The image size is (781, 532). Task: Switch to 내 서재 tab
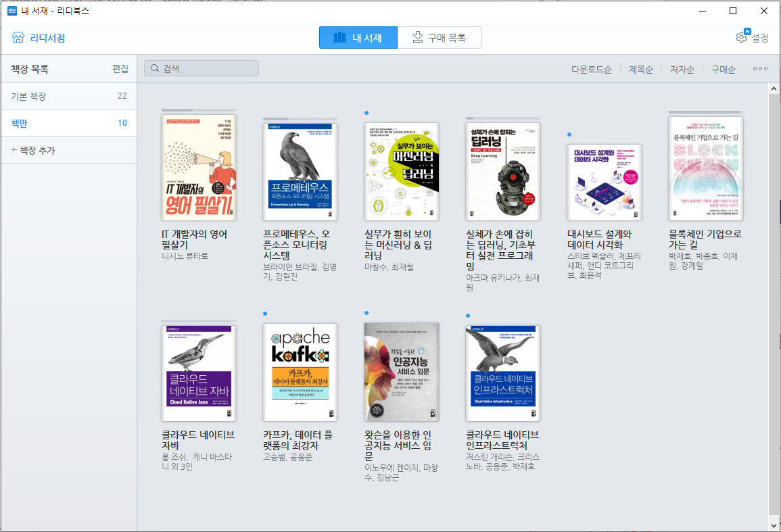358,37
